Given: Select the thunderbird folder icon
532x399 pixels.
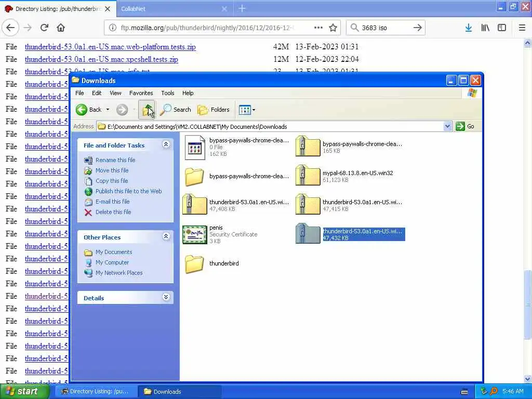Looking at the screenshot, I should 194,263.
